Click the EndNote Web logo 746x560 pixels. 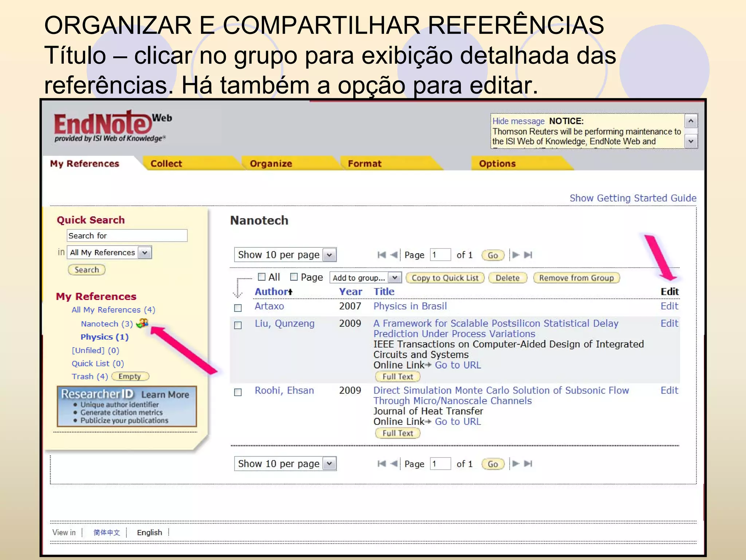click(113, 126)
